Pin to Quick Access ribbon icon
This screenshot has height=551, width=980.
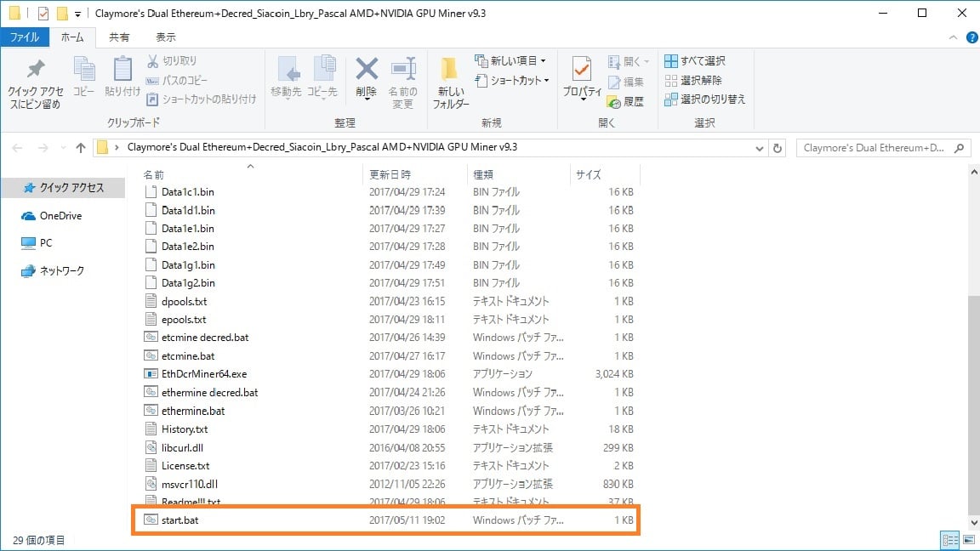(36, 83)
